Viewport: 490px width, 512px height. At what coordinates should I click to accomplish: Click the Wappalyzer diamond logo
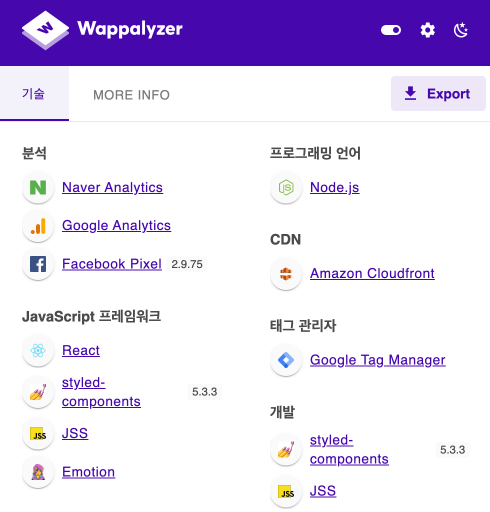45,30
